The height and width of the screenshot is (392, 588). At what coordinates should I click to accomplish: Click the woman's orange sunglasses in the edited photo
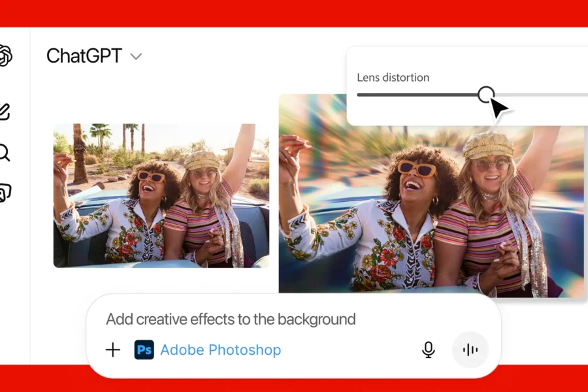pos(417,169)
